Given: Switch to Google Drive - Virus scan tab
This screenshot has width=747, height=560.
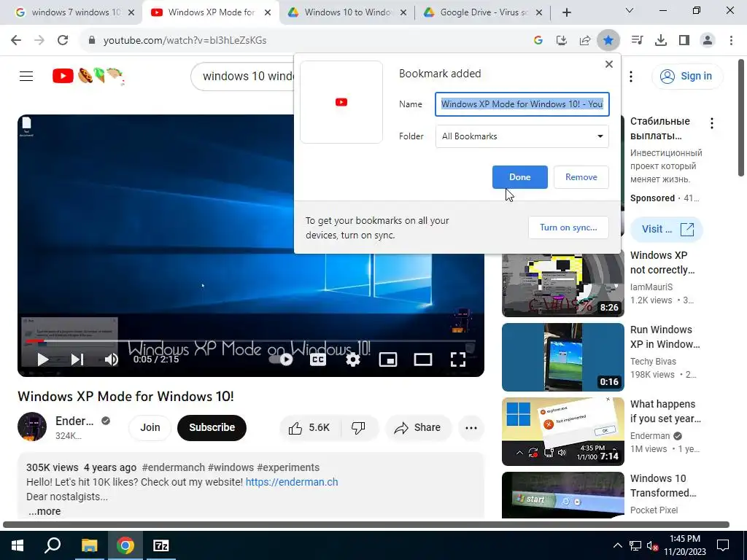Looking at the screenshot, I should pos(483,12).
